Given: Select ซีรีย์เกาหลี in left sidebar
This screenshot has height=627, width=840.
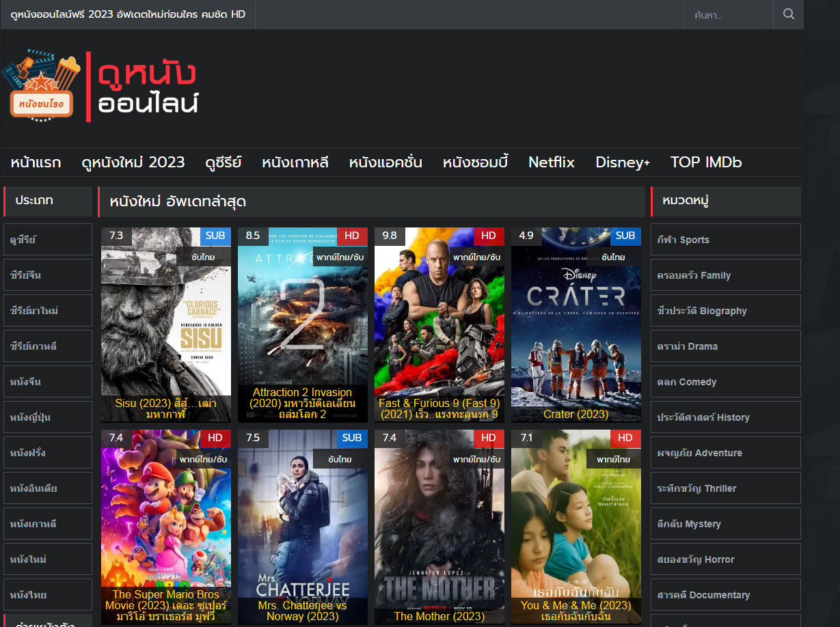Looking at the screenshot, I should pos(48,346).
